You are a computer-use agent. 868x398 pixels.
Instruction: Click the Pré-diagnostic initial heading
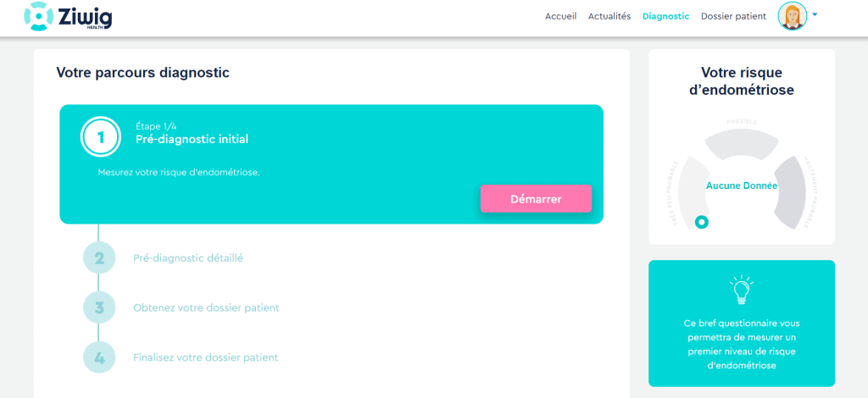(192, 139)
